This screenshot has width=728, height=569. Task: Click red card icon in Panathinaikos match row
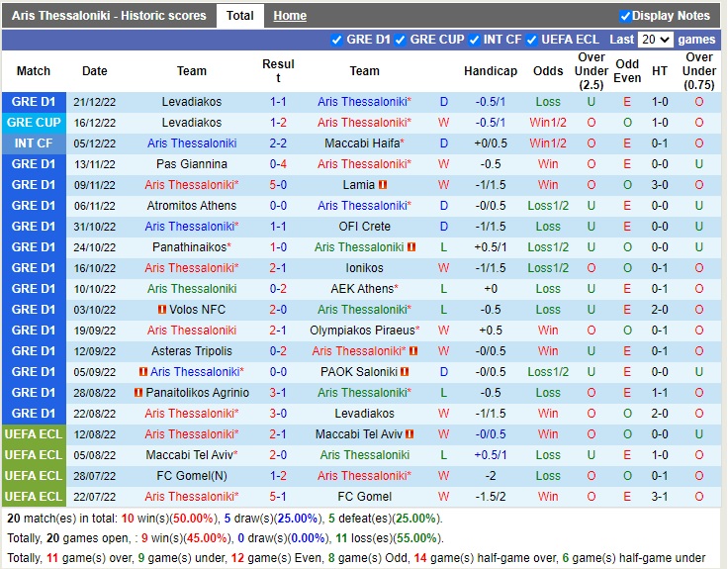(x=411, y=247)
